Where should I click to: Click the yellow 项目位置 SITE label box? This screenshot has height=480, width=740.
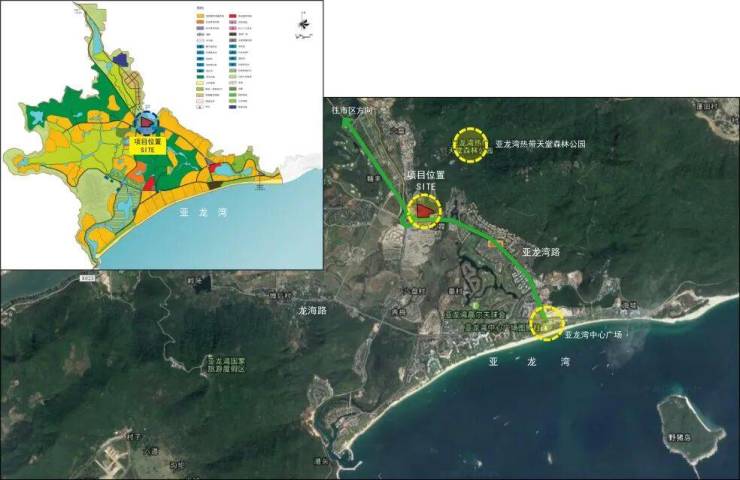(148, 146)
